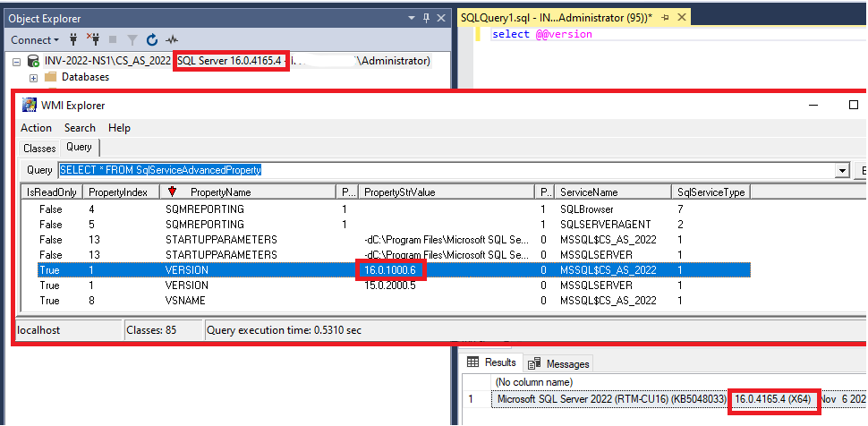
Task: Minimize the WMI Explorer window
Action: [x=813, y=105]
